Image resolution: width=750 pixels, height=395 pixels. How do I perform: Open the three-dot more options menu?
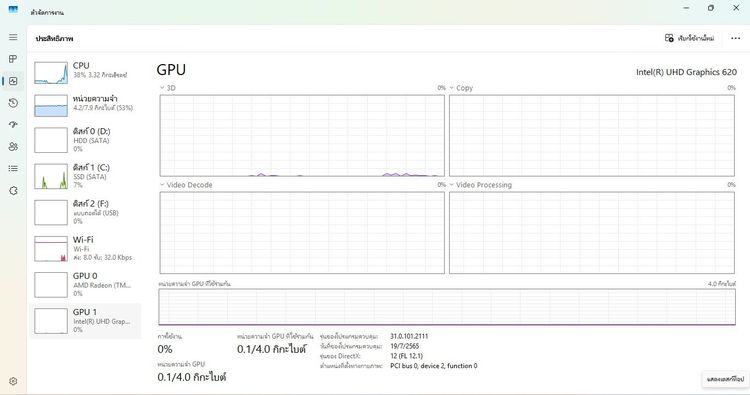tap(736, 38)
